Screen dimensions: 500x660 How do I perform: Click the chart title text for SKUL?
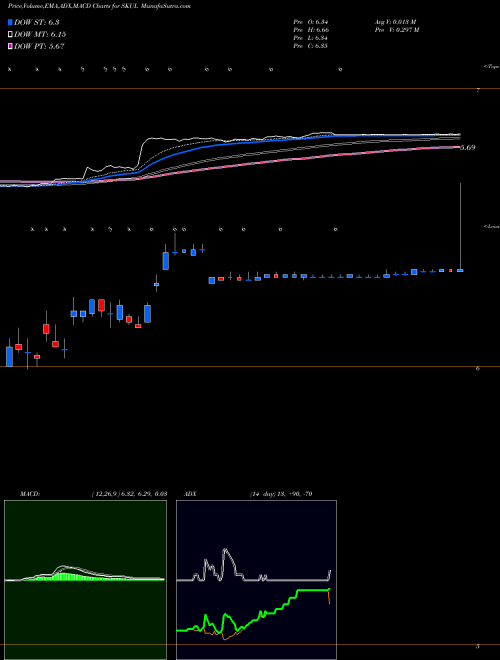pos(99,7)
